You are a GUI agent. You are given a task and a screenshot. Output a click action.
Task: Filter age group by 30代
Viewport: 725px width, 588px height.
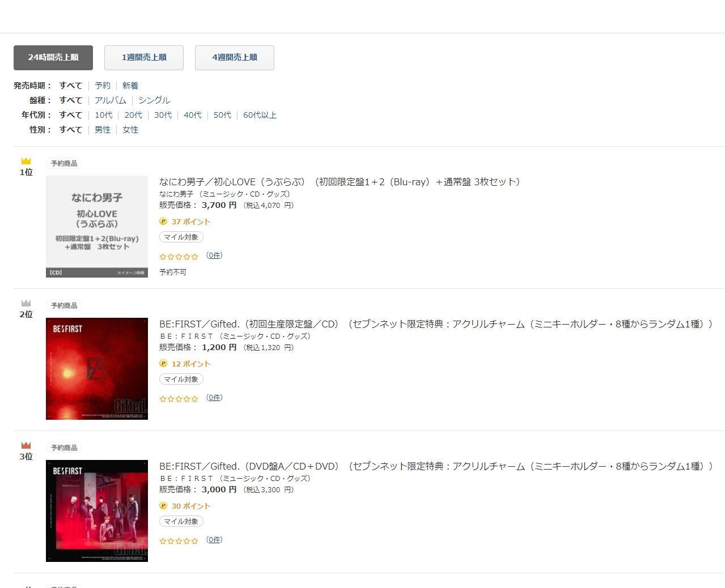click(163, 115)
